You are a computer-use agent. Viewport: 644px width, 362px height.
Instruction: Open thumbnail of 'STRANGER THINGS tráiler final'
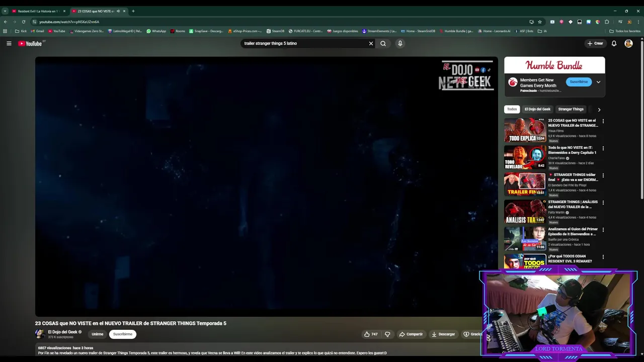(x=525, y=185)
